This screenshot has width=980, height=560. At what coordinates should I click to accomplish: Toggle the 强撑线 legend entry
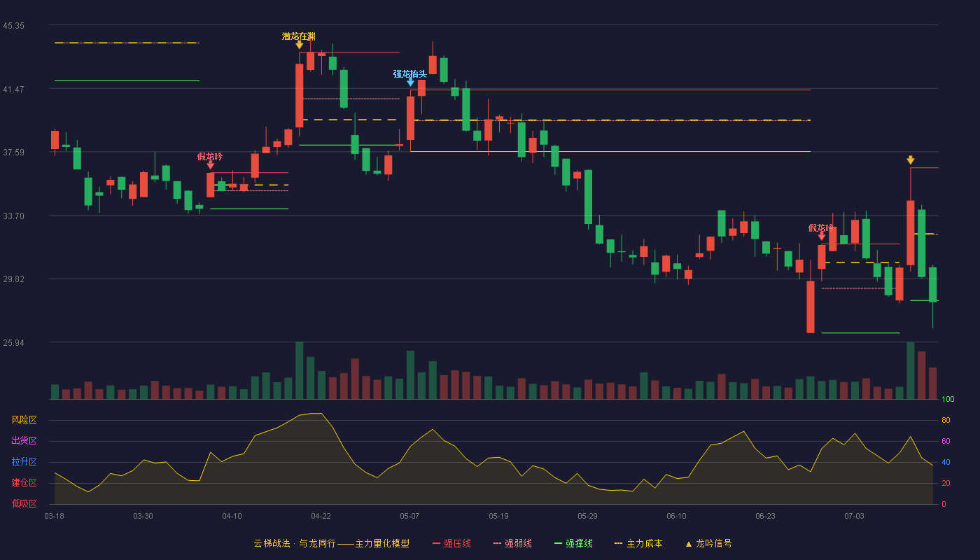pos(573,543)
